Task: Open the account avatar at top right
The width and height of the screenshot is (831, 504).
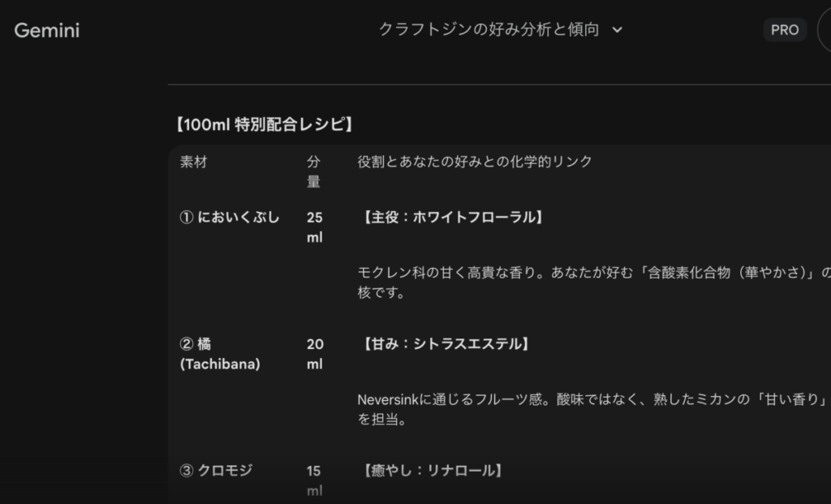Action: click(825, 30)
